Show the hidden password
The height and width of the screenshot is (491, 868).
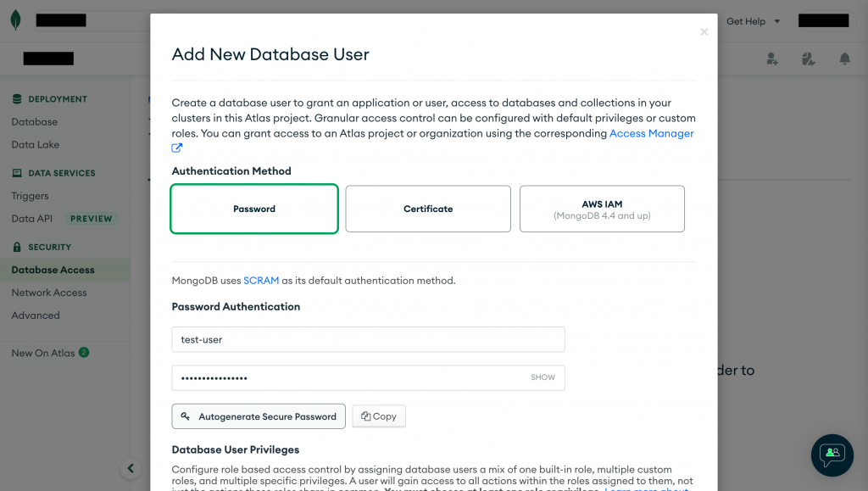pyautogui.click(x=542, y=377)
